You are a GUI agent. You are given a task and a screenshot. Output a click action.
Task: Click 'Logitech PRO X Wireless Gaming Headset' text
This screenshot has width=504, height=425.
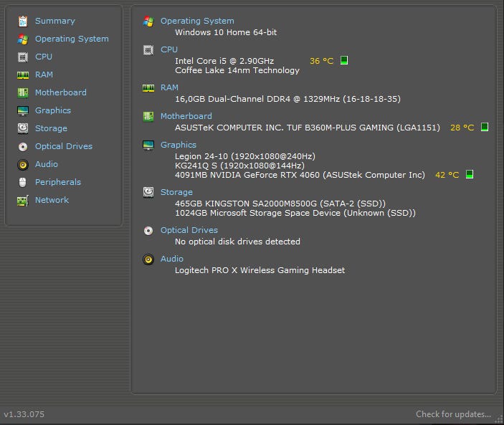click(260, 270)
